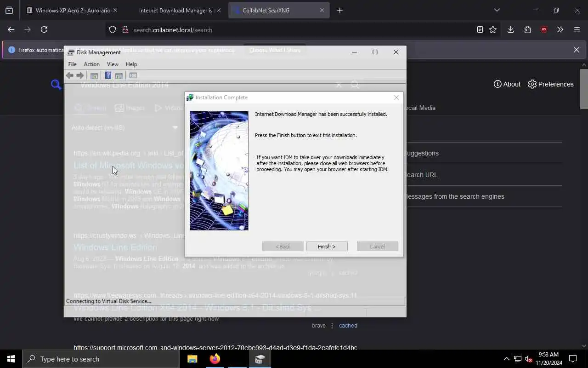The width and height of the screenshot is (588, 368).
Task: Click the last Disk Management toolbar settings icon
Action: [x=133, y=75]
